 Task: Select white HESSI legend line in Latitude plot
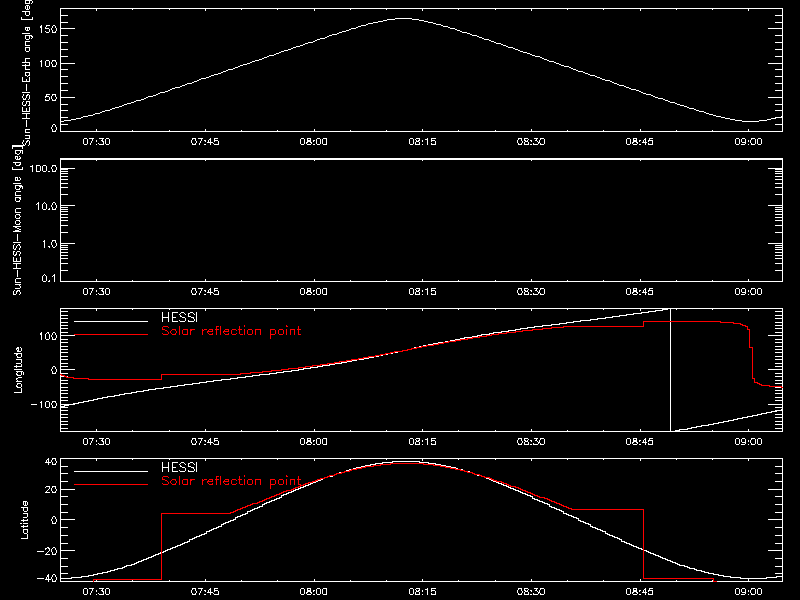click(111, 471)
